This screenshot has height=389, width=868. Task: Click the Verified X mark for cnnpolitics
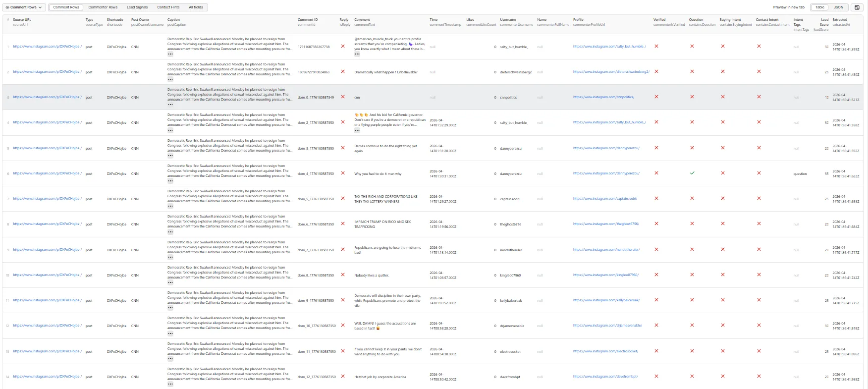656,97
